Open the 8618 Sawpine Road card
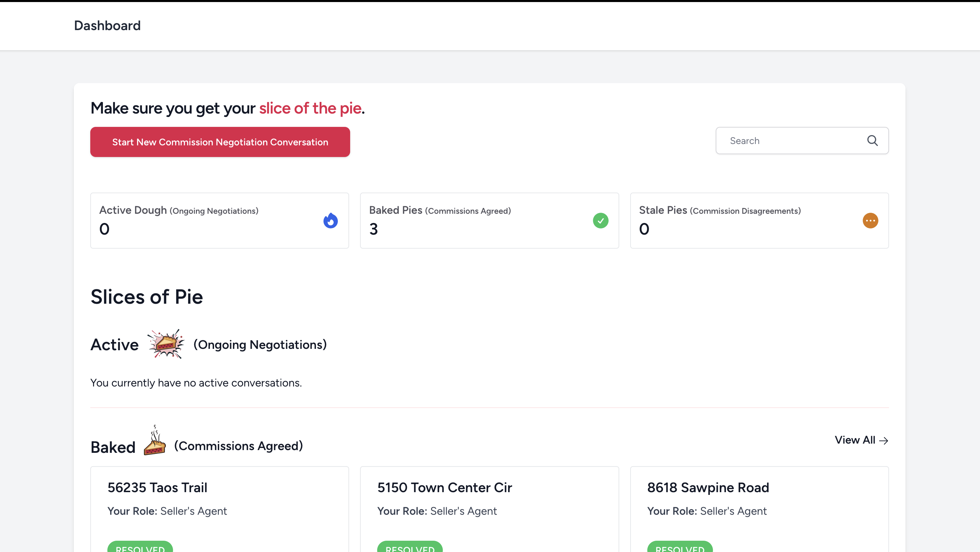 (x=708, y=487)
